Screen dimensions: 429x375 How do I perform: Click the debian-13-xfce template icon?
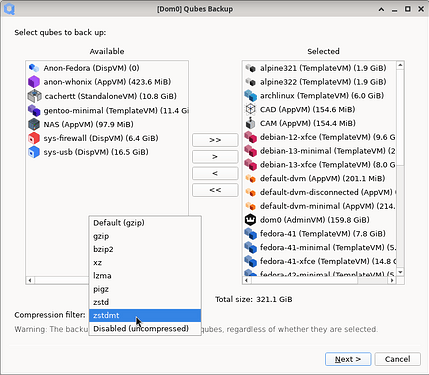[250, 165]
